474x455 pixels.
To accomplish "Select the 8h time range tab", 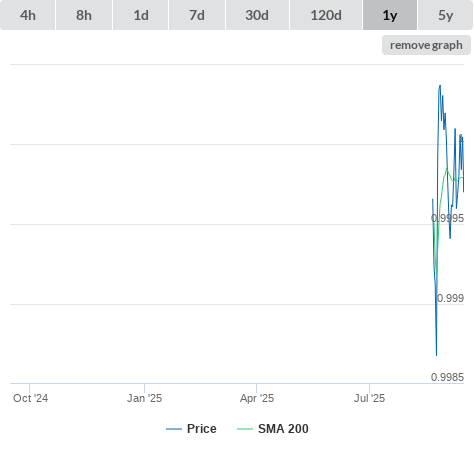I will [x=84, y=15].
